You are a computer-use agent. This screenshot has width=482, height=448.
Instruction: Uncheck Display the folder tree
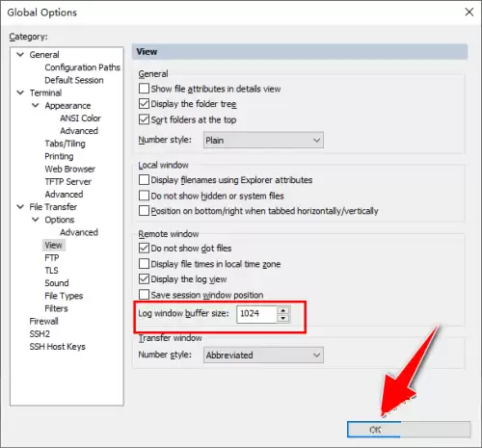point(144,104)
